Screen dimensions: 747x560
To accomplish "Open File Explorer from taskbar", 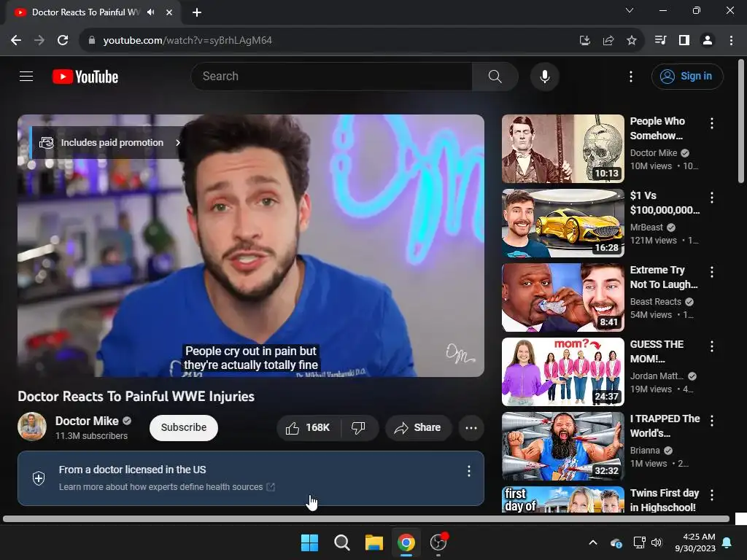I will (x=374, y=542).
